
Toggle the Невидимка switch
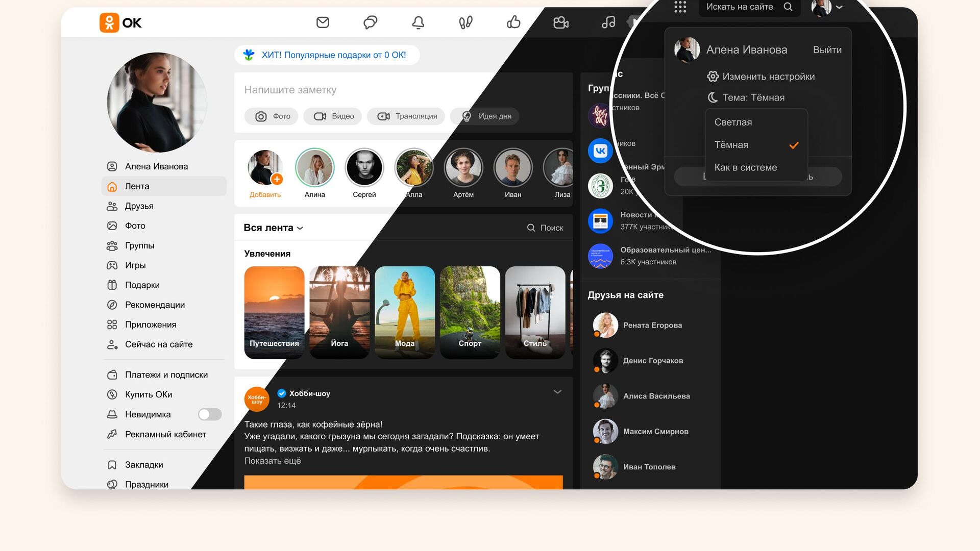[210, 414]
